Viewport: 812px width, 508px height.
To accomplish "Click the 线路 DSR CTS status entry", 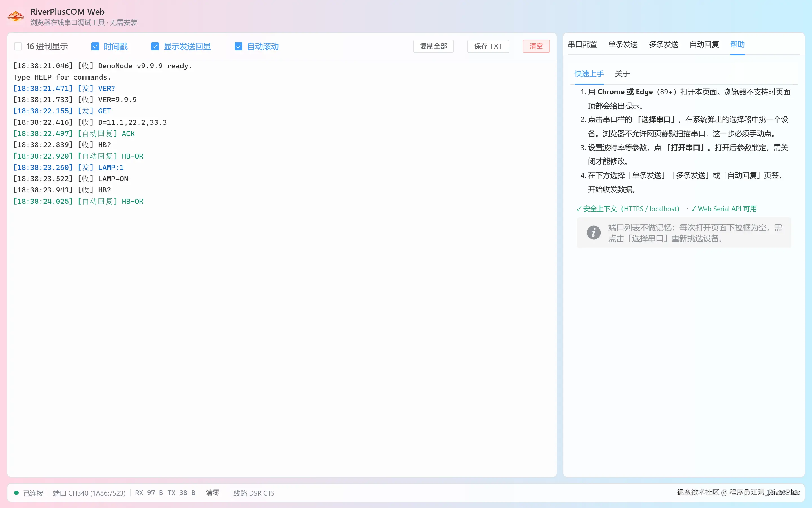I will pos(254,493).
